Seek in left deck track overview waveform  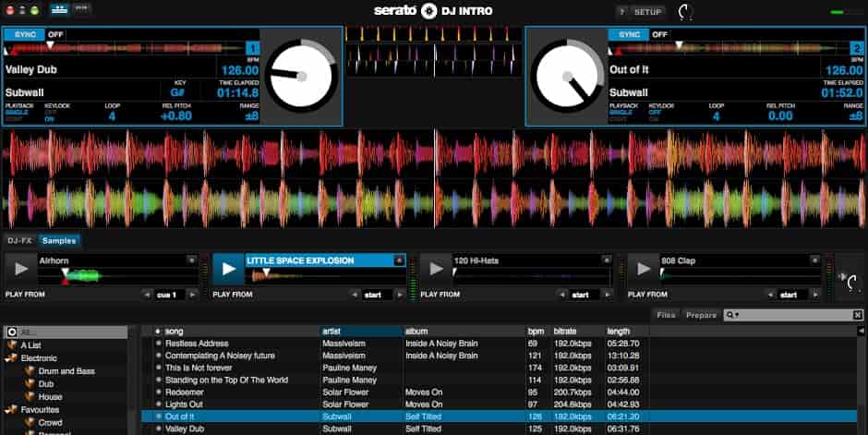click(x=125, y=48)
